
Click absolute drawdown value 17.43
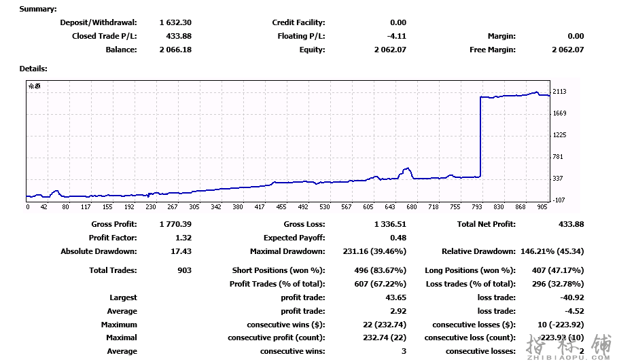[x=181, y=251]
